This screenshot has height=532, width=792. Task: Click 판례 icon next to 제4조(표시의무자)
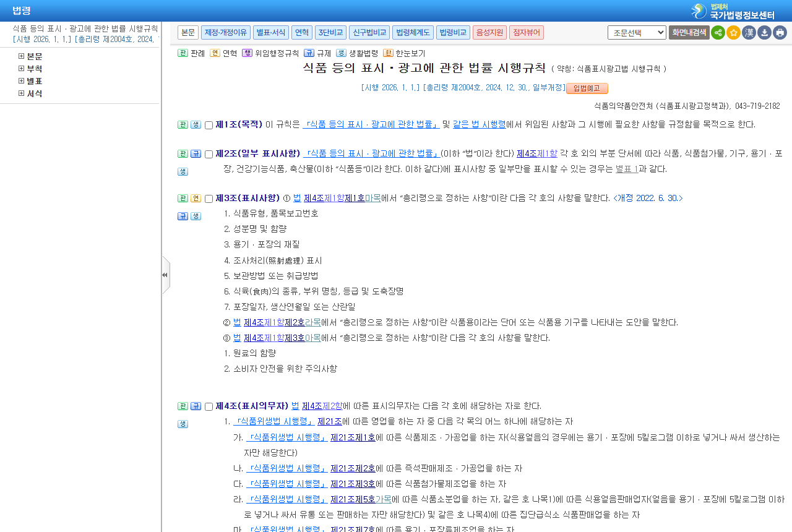coord(183,406)
